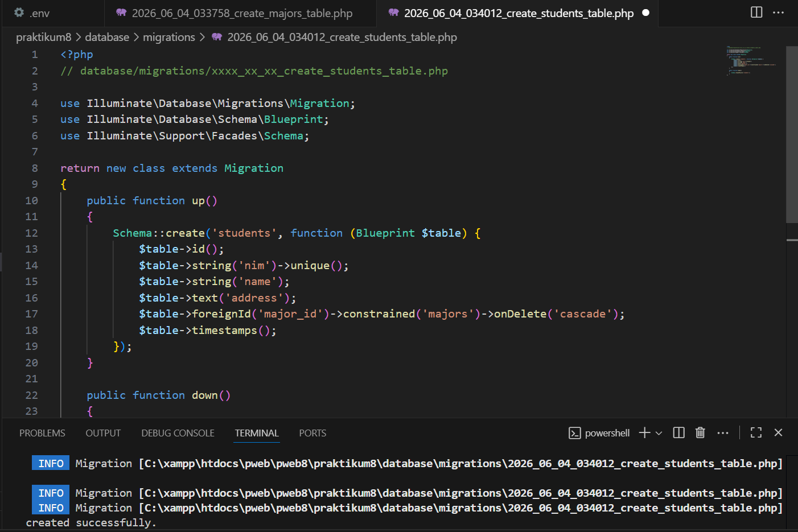Click 'foreignId' method on line 17
The image size is (798, 532).
click(221, 314)
